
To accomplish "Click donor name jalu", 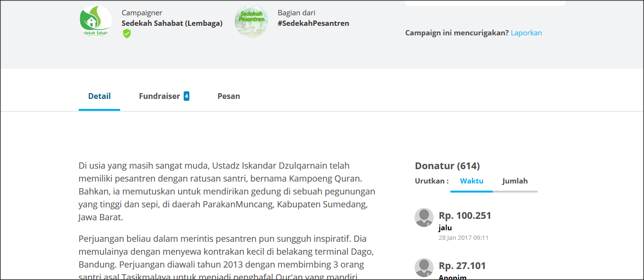I will [445, 228].
